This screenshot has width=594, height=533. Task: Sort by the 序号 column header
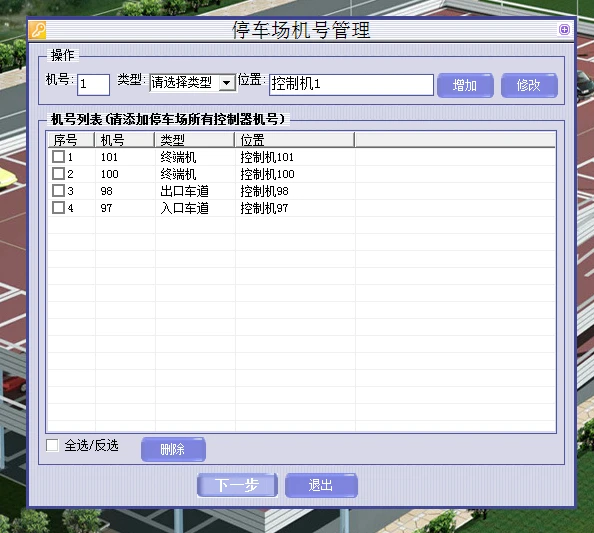71,140
